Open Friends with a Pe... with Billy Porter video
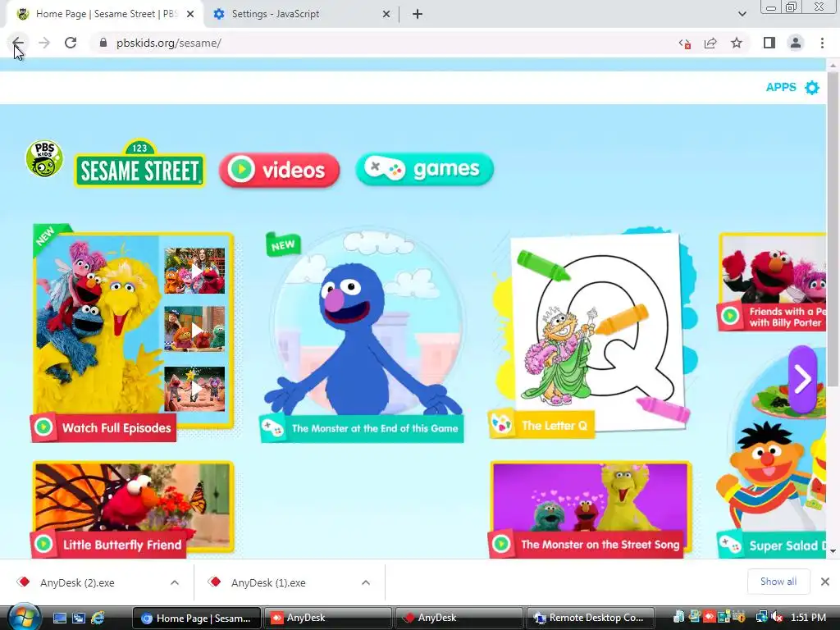Screen dimensions: 840x630 [x=773, y=282]
